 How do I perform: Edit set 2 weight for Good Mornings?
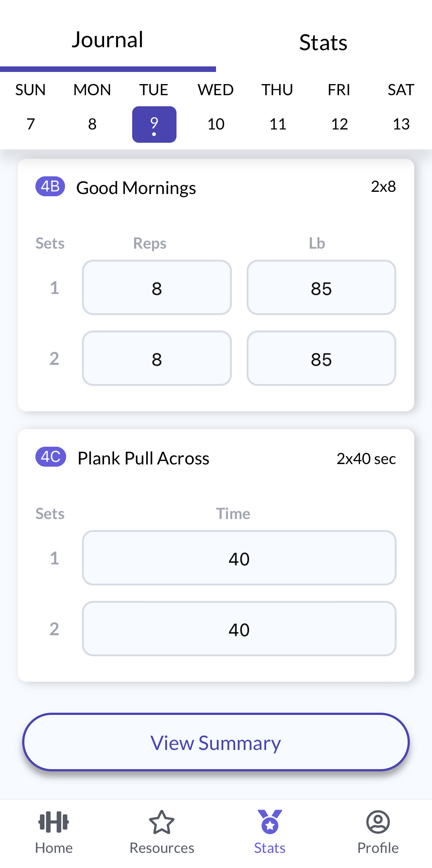pos(321,358)
